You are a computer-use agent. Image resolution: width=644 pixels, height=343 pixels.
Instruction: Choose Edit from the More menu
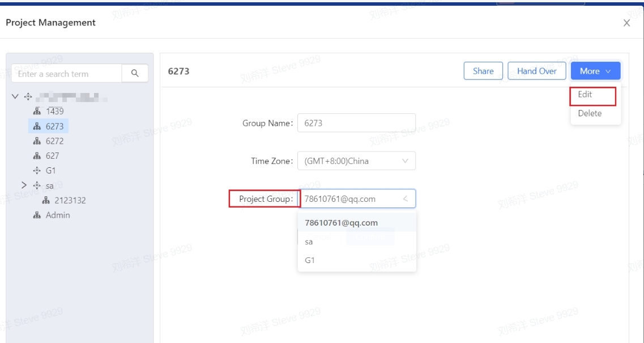(x=585, y=95)
